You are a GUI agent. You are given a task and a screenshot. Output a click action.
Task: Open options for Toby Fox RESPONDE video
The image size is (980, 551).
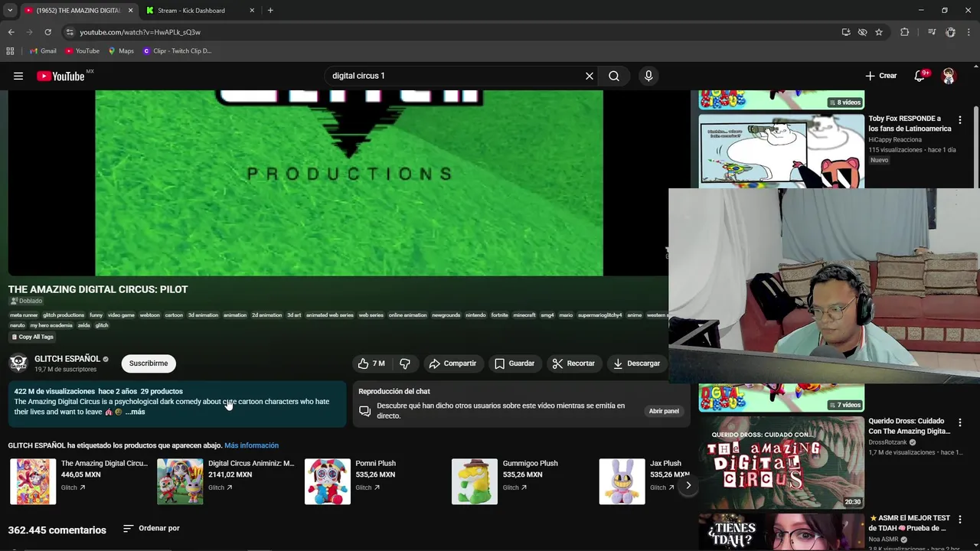[959, 120]
